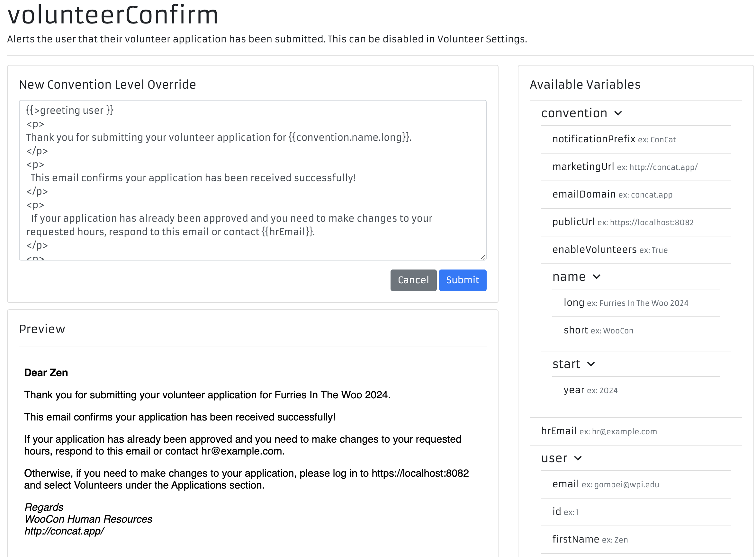Screen dimensions: 756x557
Task: Select the short name variable
Action: tap(576, 330)
